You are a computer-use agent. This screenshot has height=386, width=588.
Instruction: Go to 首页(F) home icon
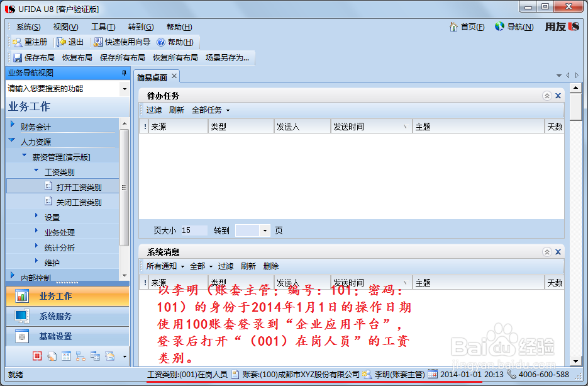pos(454,26)
